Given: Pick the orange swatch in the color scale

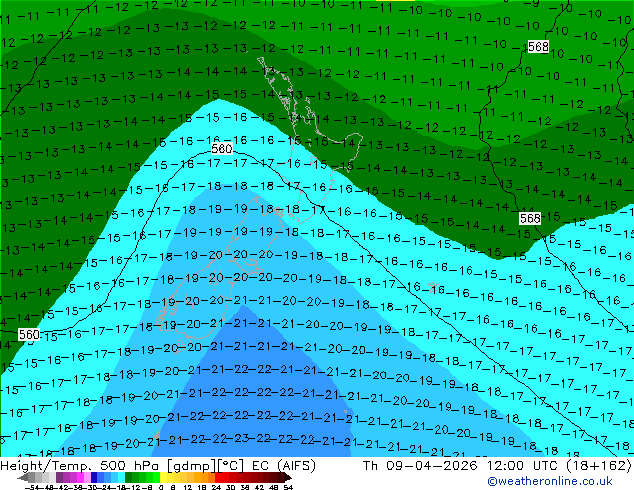Looking at the screenshot, I should coord(204,478).
